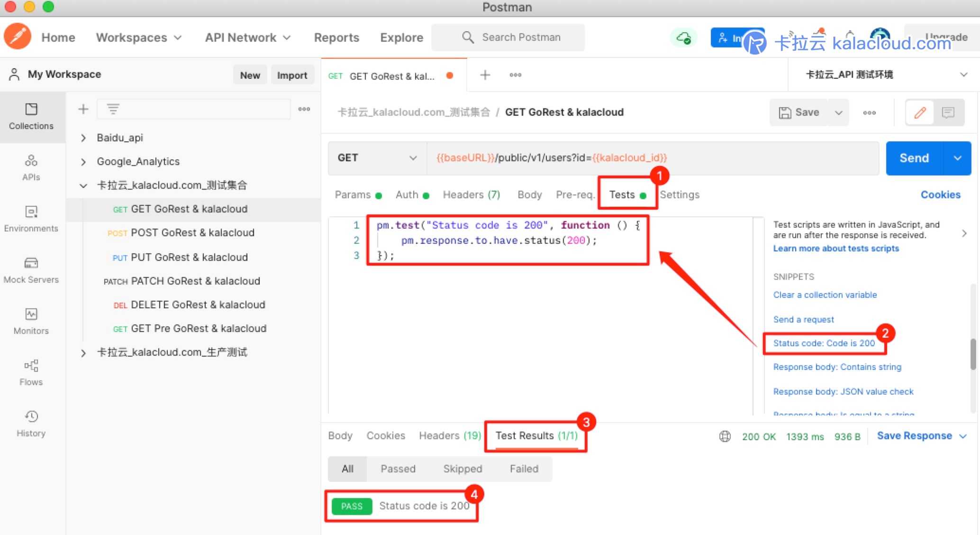Screen dimensions: 980x535
Task: Click the History icon in sidebar
Action: (31, 418)
